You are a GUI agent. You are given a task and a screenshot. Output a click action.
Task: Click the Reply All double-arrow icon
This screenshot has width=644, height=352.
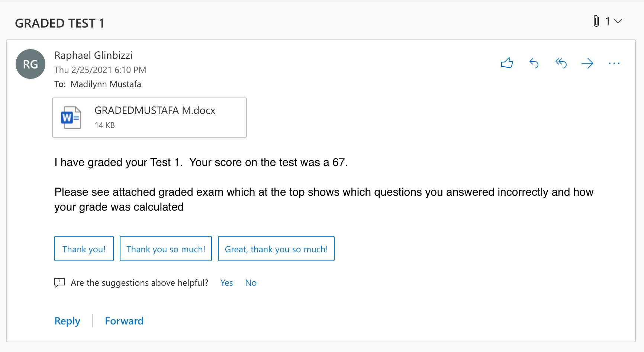(561, 63)
